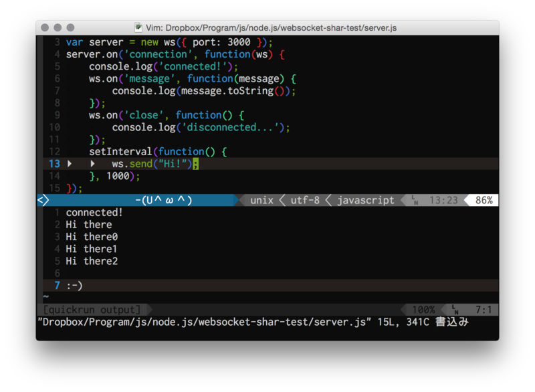Click 'Hi there2' output line
535x392 pixels.
(x=92, y=262)
